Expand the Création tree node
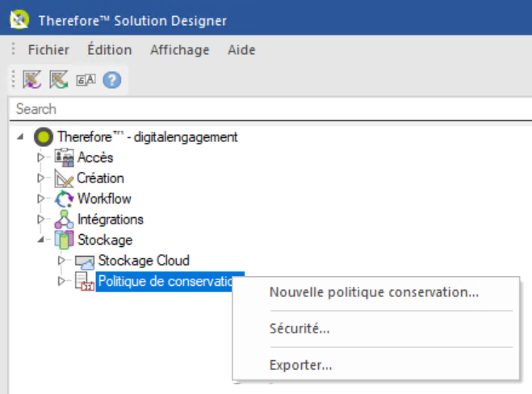 tap(40, 178)
